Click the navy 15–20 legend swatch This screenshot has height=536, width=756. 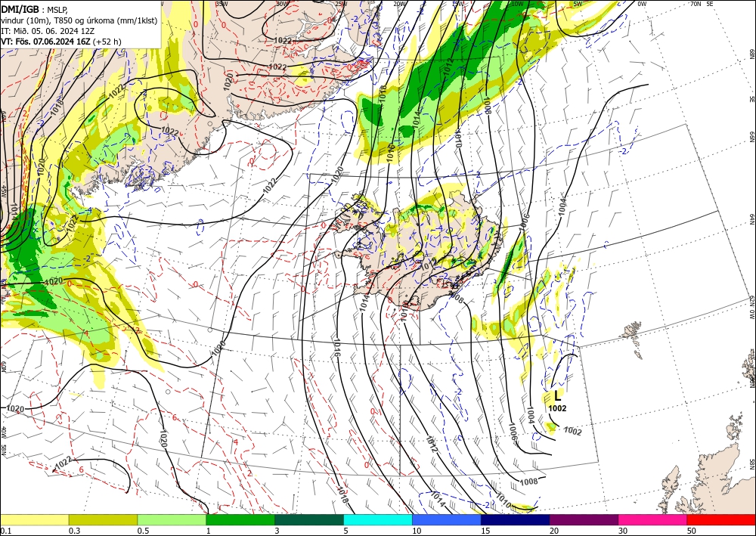pos(516,519)
